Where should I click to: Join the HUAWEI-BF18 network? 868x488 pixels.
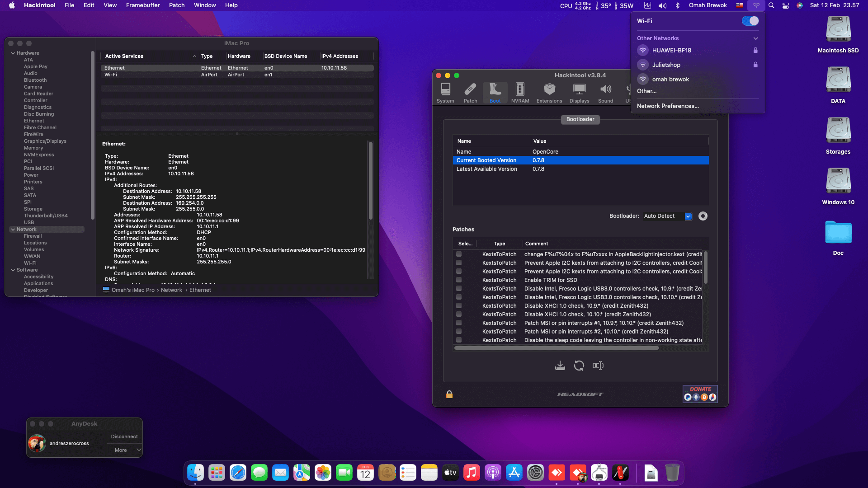698,50
